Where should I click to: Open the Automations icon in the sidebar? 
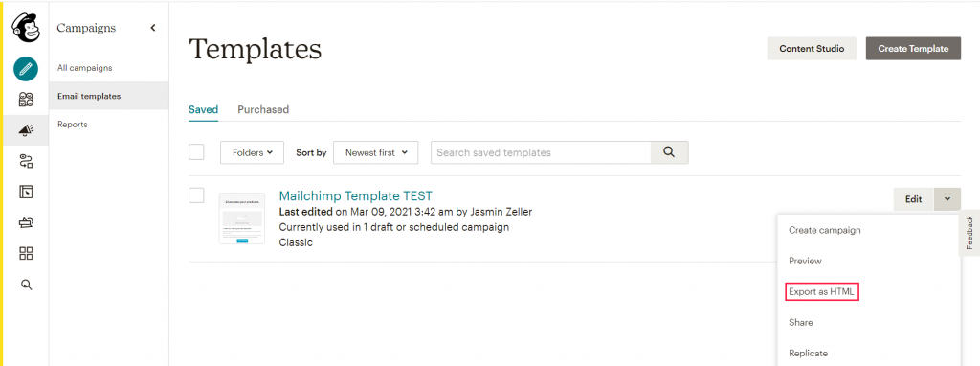click(26, 161)
